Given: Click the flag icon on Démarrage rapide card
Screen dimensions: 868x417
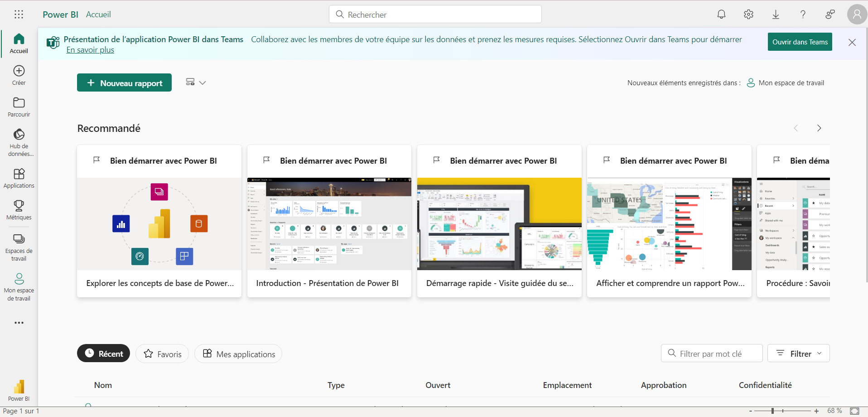Looking at the screenshot, I should coord(436,160).
